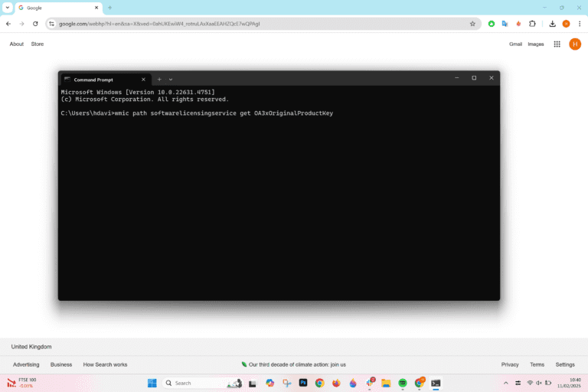
Task: Bookmark this page with the star icon
Action: [472, 24]
